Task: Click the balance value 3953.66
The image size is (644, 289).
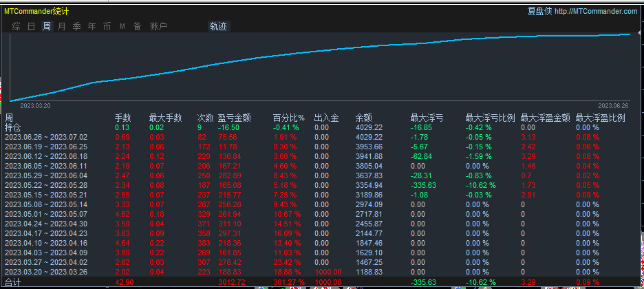Action: (x=369, y=147)
